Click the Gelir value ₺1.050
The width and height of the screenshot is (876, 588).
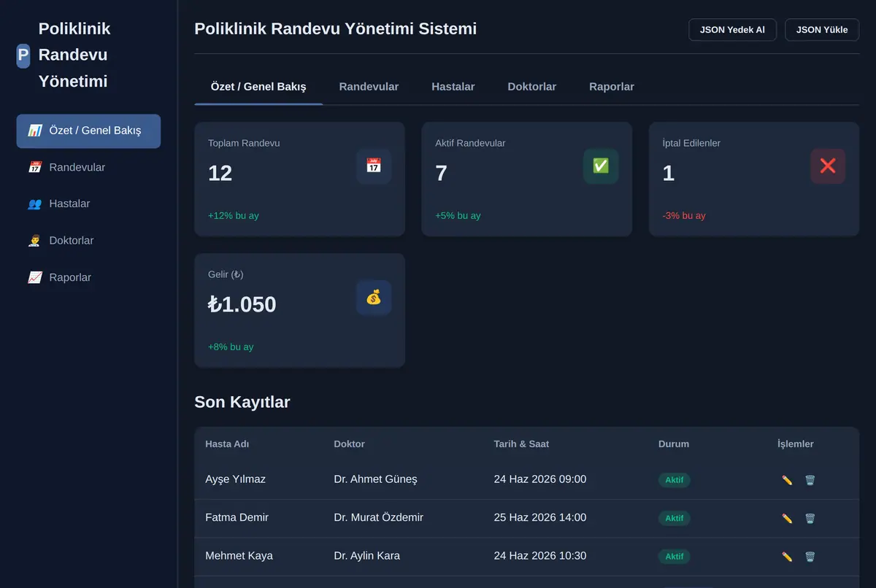[x=242, y=304]
